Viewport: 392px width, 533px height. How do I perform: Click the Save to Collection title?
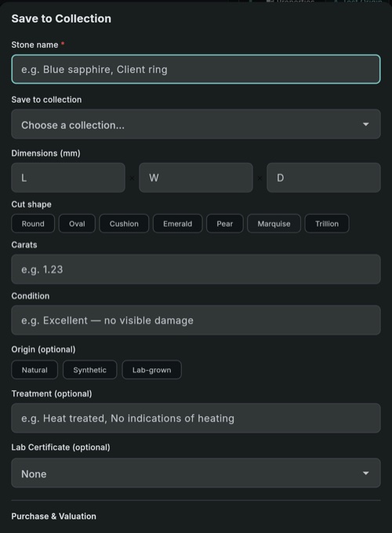point(61,19)
